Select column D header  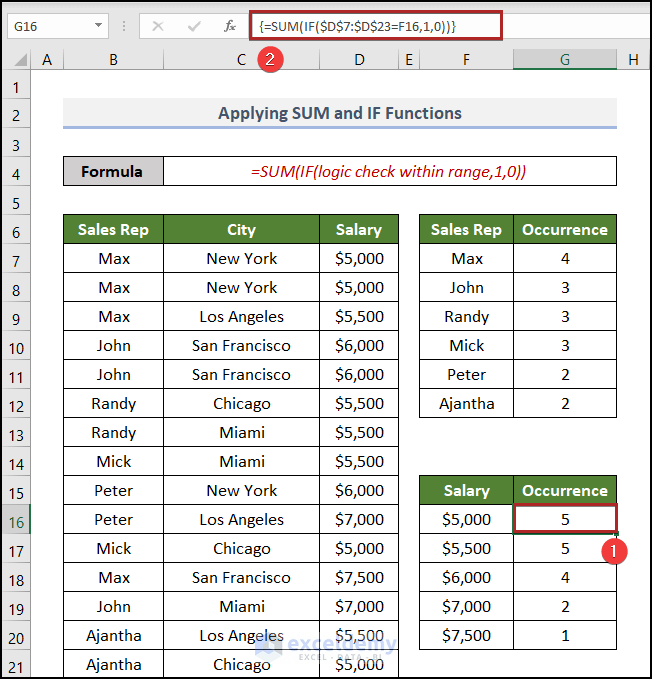coord(359,60)
